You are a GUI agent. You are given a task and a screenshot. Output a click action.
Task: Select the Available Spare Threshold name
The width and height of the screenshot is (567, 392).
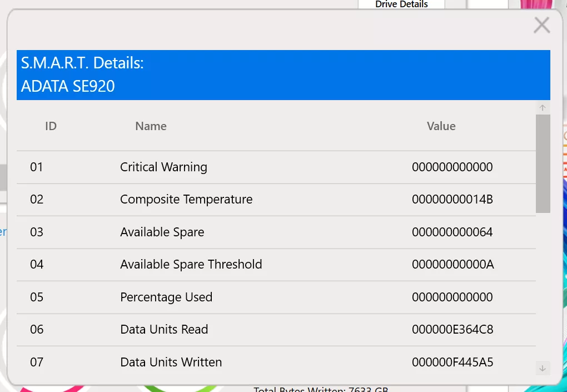(x=191, y=264)
